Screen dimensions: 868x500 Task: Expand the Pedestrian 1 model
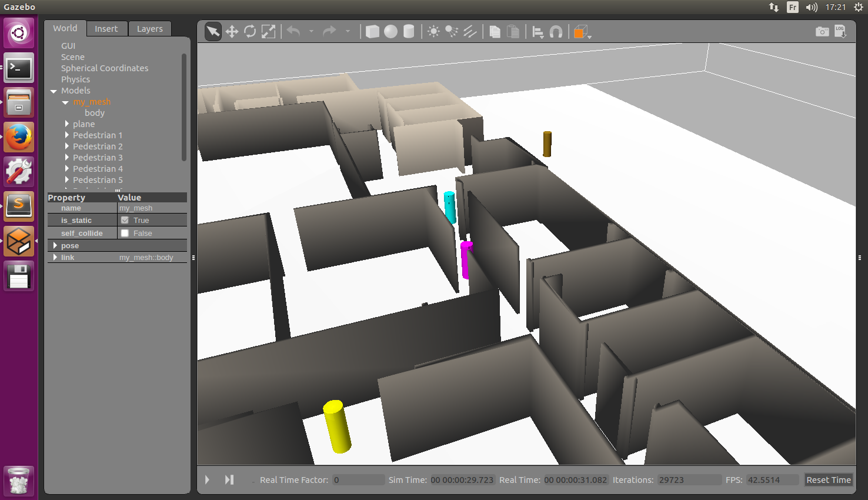click(x=67, y=135)
